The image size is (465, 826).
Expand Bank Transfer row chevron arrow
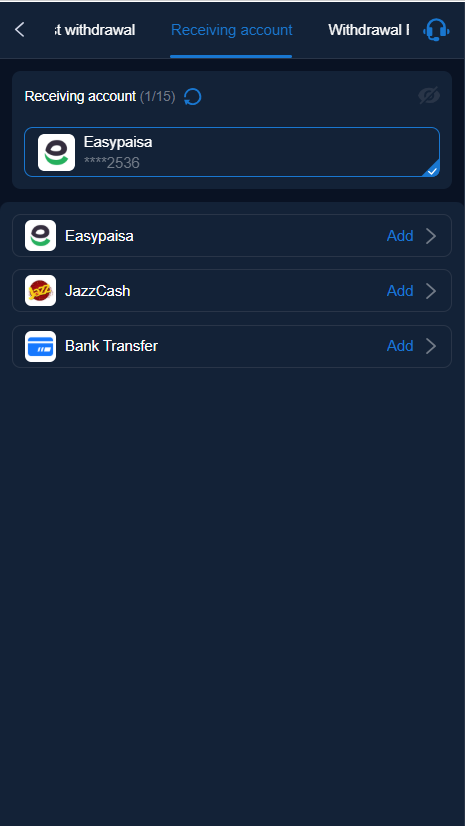pyautogui.click(x=431, y=346)
